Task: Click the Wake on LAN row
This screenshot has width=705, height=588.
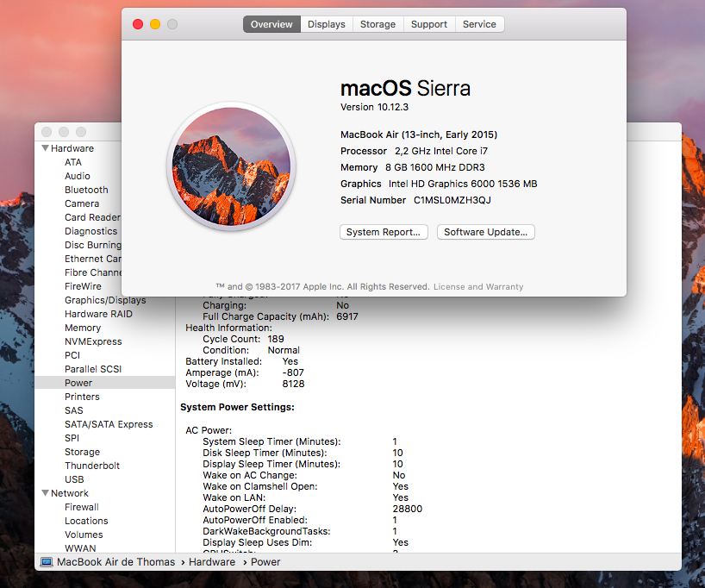Action: click(x=306, y=497)
